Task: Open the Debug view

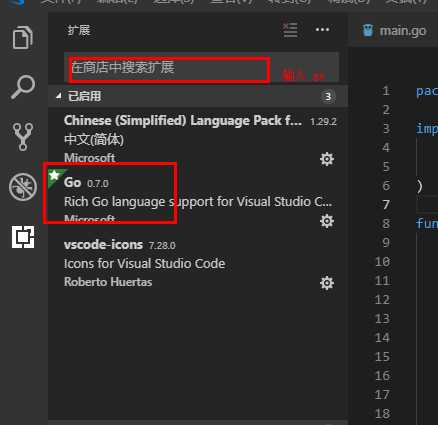Action: [23, 187]
